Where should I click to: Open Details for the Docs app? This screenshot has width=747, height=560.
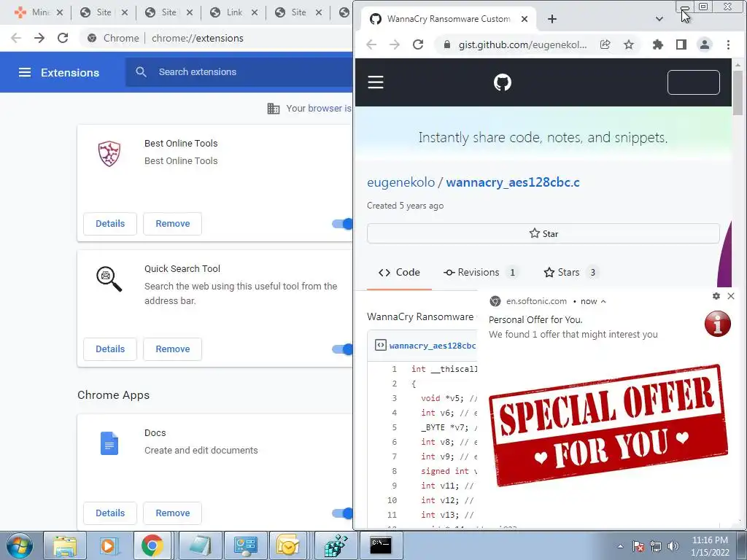(x=110, y=513)
